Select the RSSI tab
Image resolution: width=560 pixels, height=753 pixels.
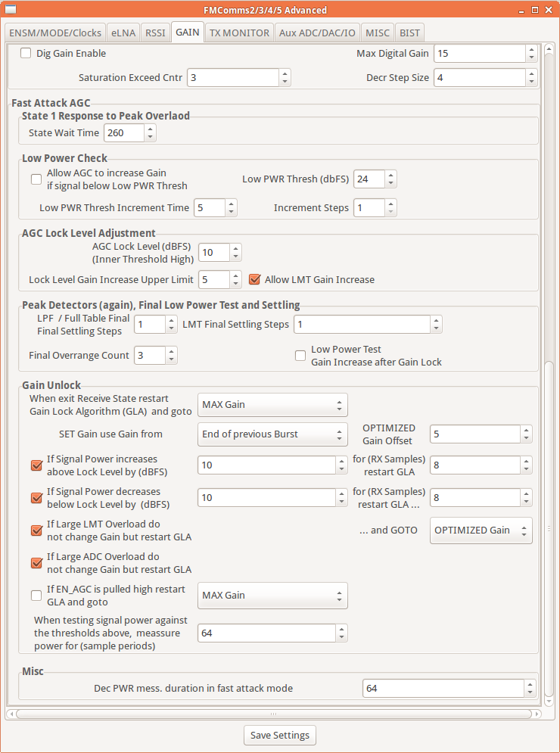[155, 33]
